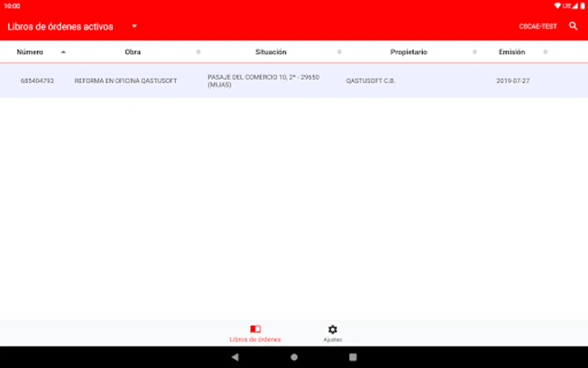Tap the Android back navigation button
Viewport: 588px width, 368px height.
coord(235,357)
